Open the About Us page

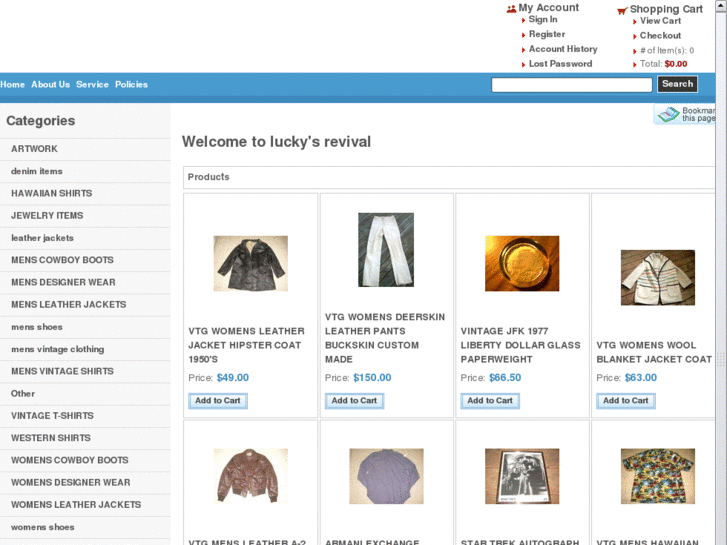point(51,84)
